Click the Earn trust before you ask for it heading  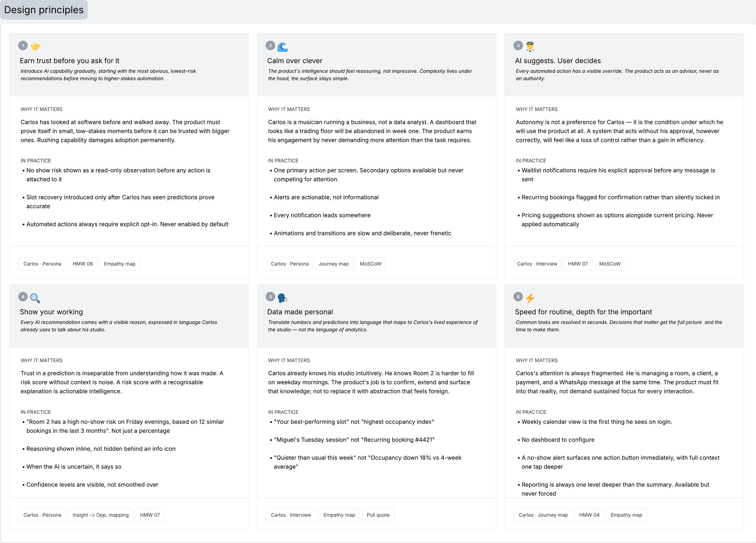[x=69, y=61]
